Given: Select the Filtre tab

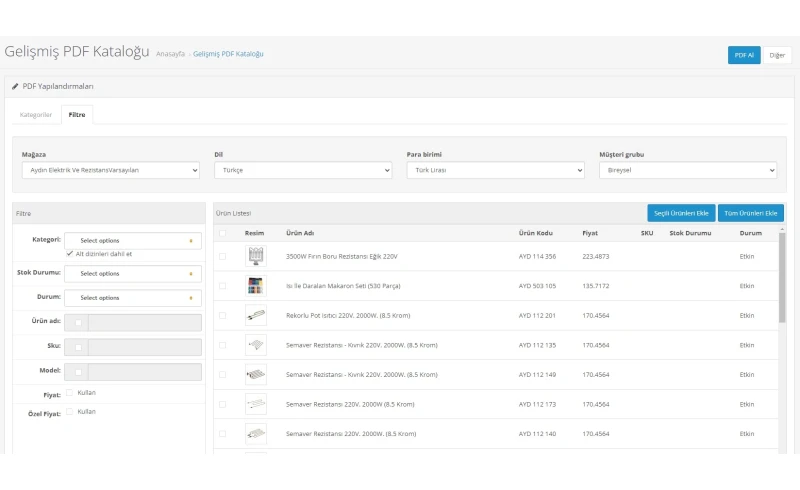Looking at the screenshot, I should pos(77,115).
